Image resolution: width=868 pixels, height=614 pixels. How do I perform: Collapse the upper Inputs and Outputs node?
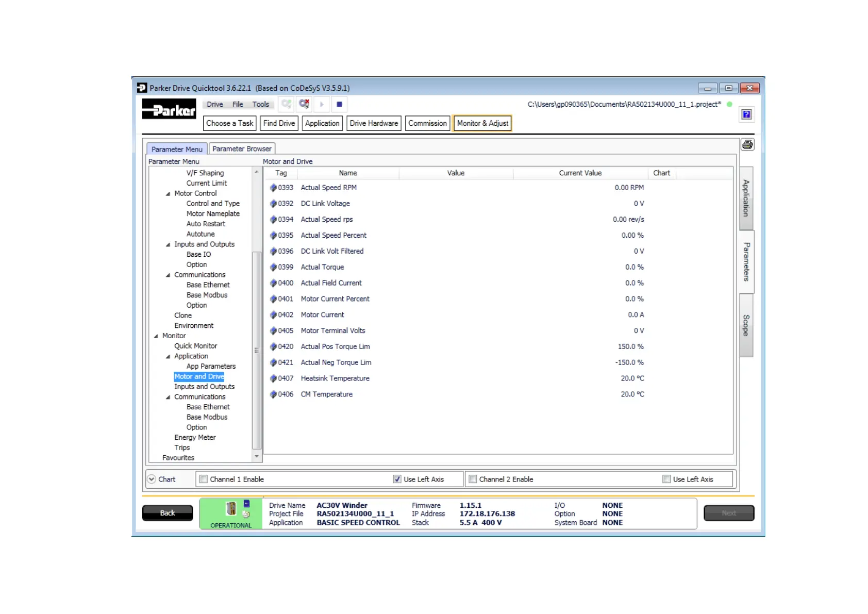[168, 245]
